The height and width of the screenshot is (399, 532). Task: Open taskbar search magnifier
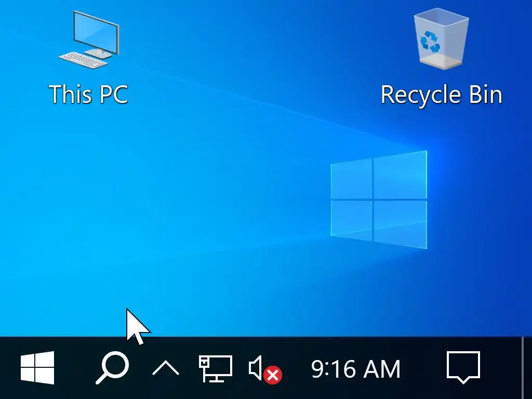112,368
